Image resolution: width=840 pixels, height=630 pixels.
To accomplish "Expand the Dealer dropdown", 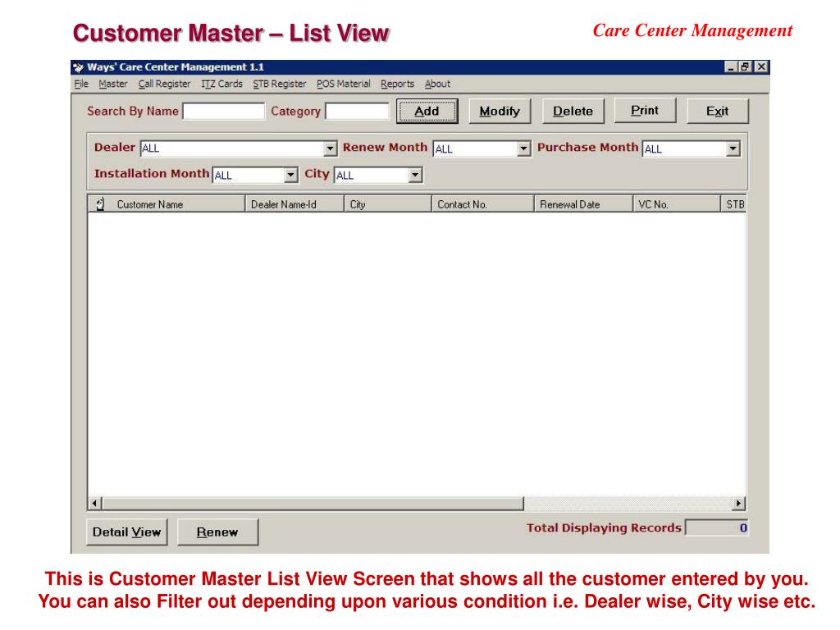I will point(331,148).
